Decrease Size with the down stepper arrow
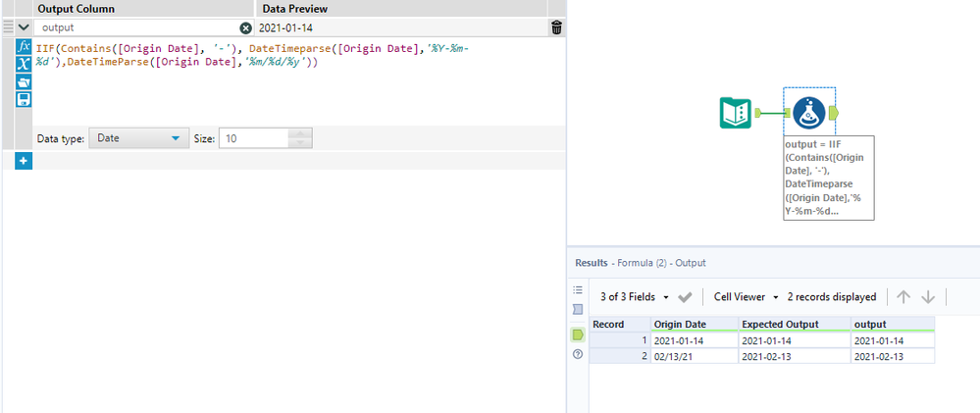This screenshot has height=413, width=980. coord(300,143)
